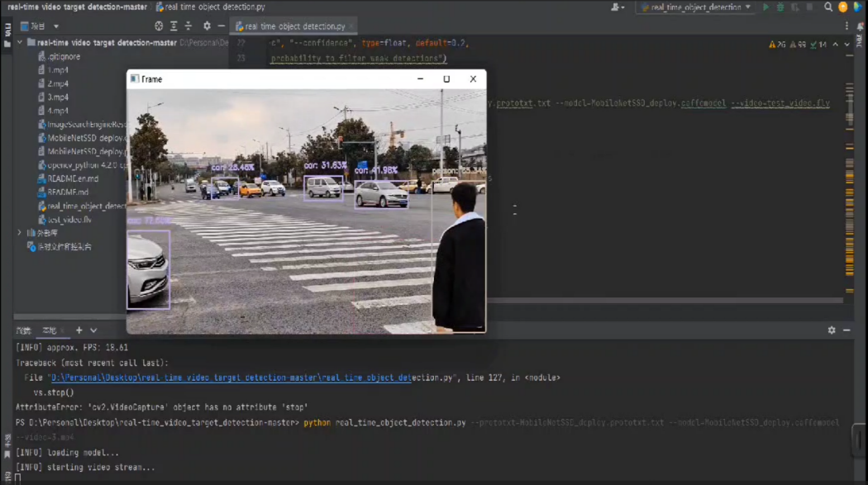
Task: Select README.md in project tree
Action: click(63, 193)
